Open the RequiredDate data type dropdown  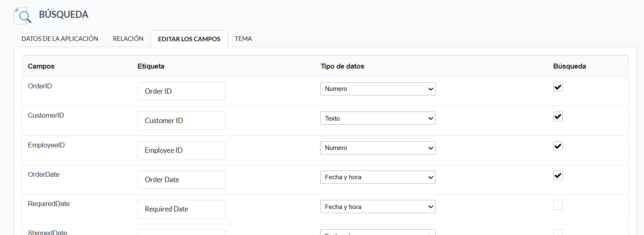click(377, 207)
